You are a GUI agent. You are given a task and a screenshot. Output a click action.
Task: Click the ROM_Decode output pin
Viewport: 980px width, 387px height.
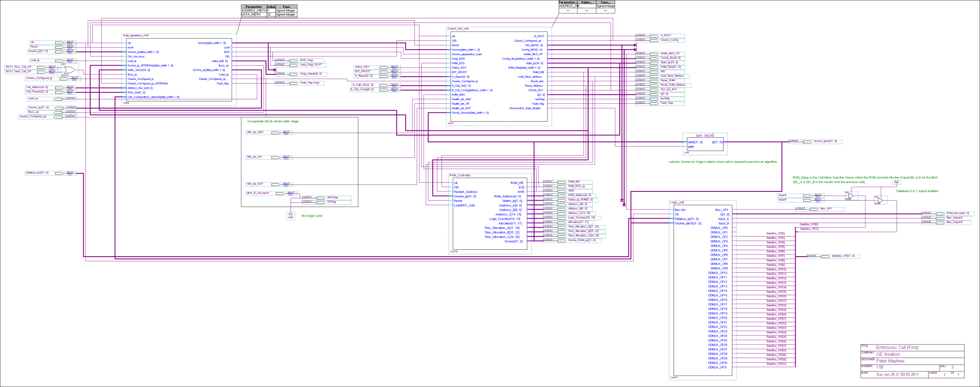tap(939, 213)
